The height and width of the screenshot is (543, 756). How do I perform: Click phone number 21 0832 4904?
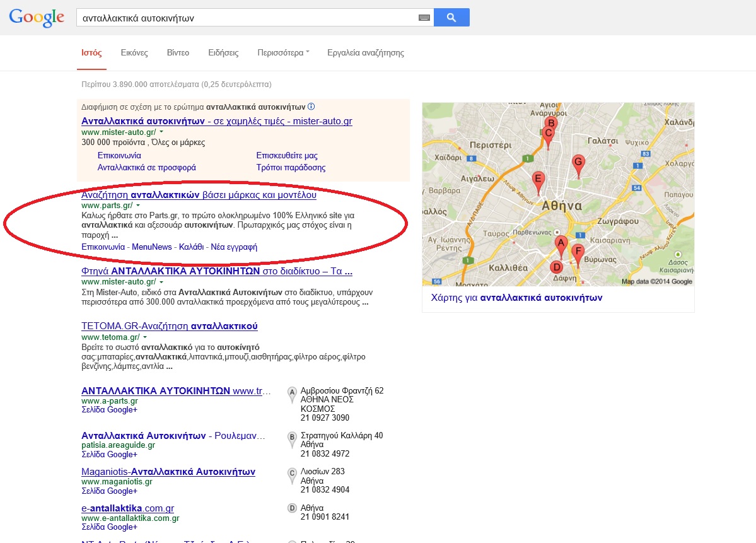[x=325, y=489]
